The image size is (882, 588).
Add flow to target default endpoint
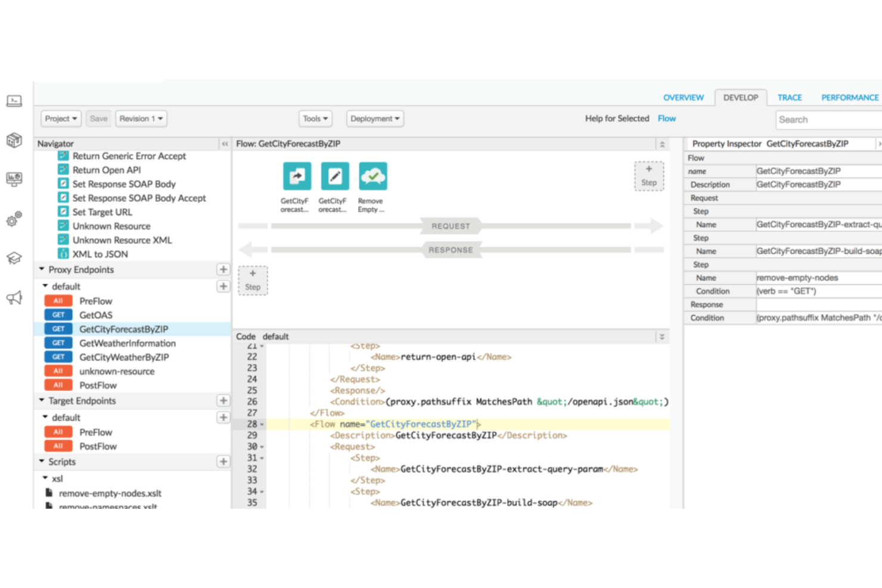pyautogui.click(x=223, y=417)
